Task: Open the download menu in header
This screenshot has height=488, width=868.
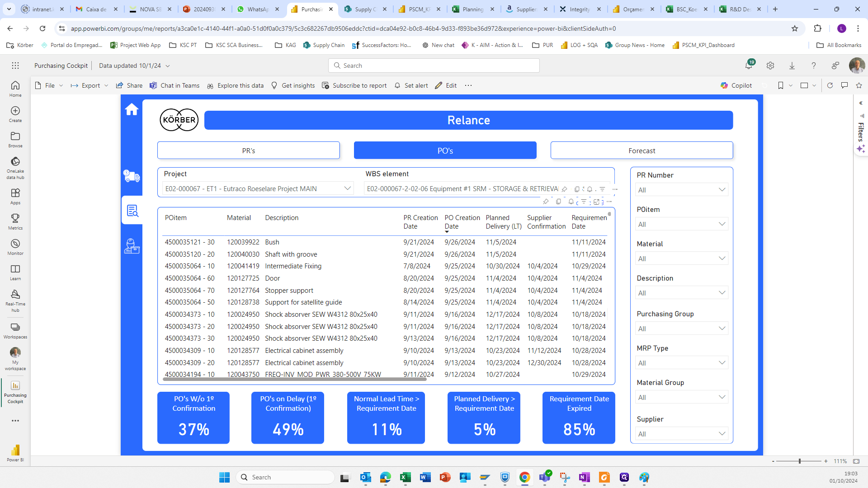Action: click(792, 66)
